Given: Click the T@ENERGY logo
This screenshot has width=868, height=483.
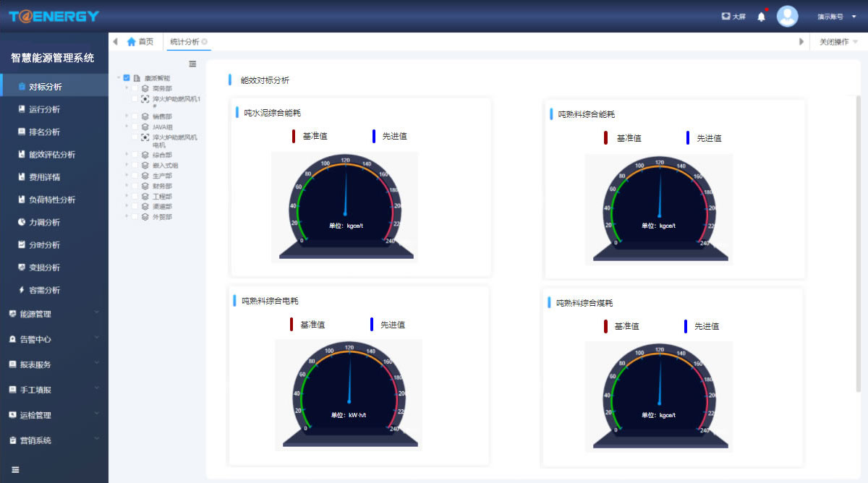Looking at the screenshot, I should [54, 16].
